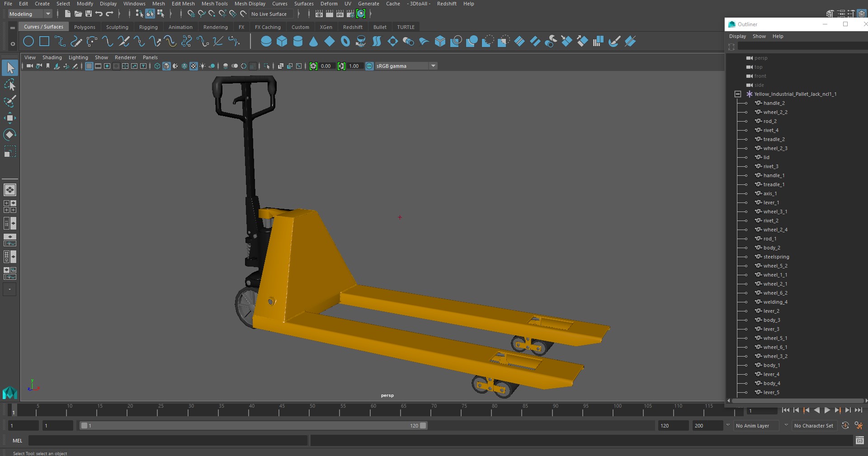Choose the Pencil Curve tool
Viewport: 868px width, 456px height.
click(76, 42)
